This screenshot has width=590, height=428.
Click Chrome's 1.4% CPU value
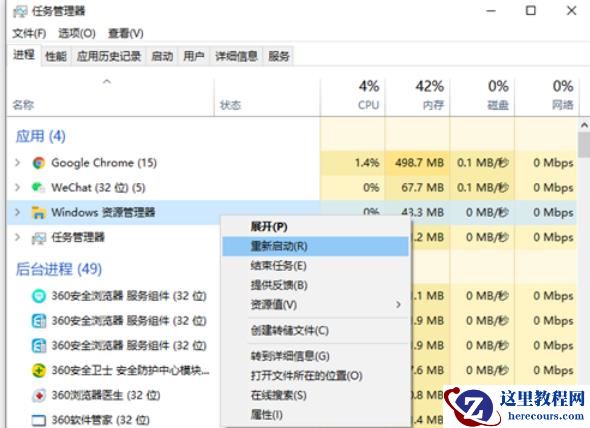(367, 163)
